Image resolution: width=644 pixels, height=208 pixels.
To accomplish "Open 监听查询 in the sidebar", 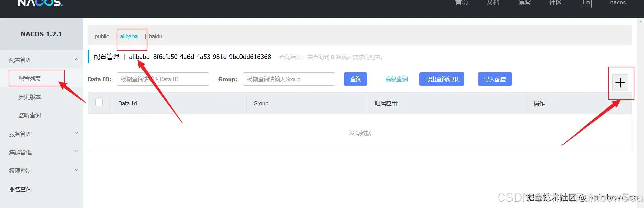I will pos(30,115).
